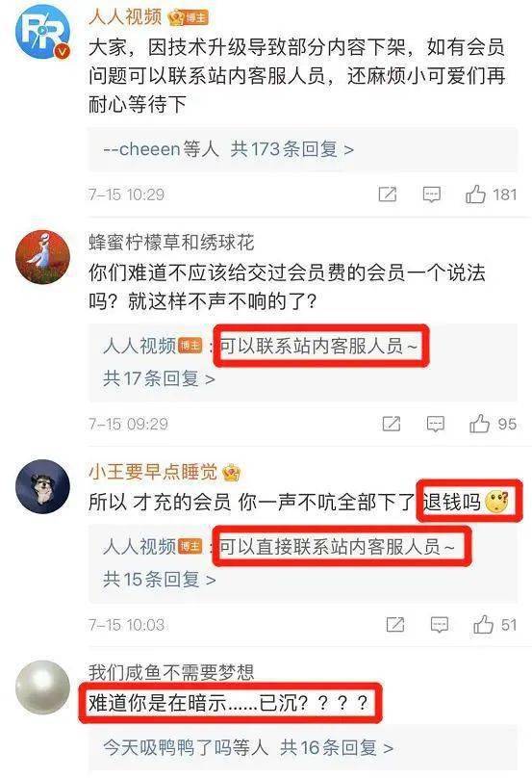
Task: Tap reply icon on the 7-15 10:03 comment
Action: coord(440,625)
